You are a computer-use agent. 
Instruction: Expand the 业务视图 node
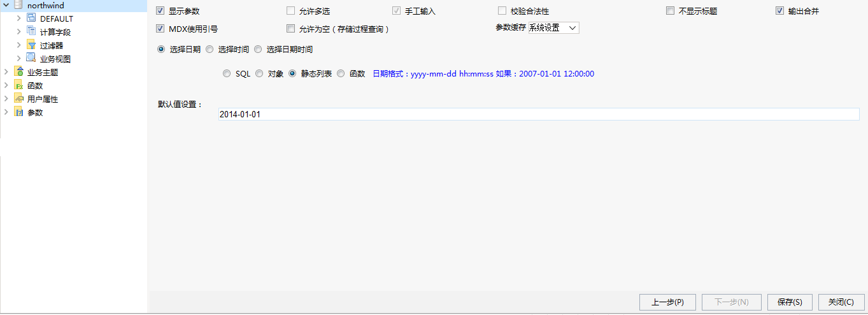point(19,59)
